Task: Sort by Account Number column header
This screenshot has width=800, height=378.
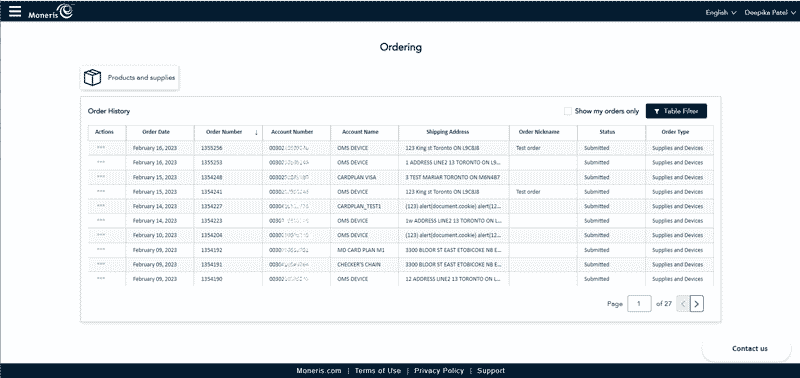Action: pyautogui.click(x=292, y=132)
